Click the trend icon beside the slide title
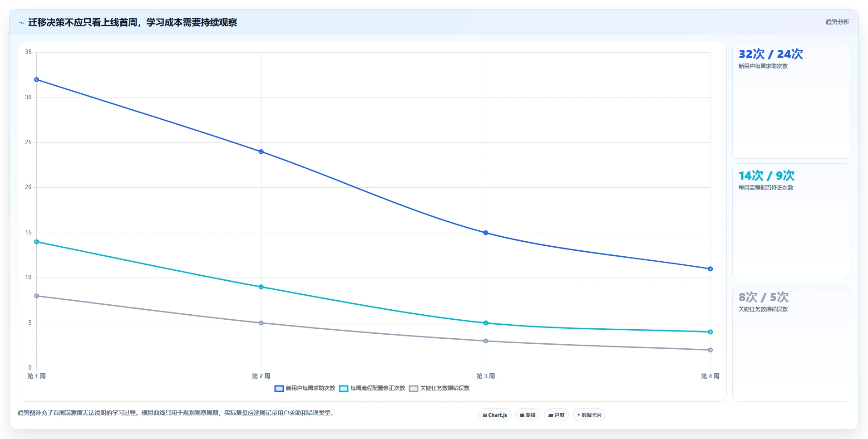This screenshot has height=439, width=868. (x=21, y=23)
